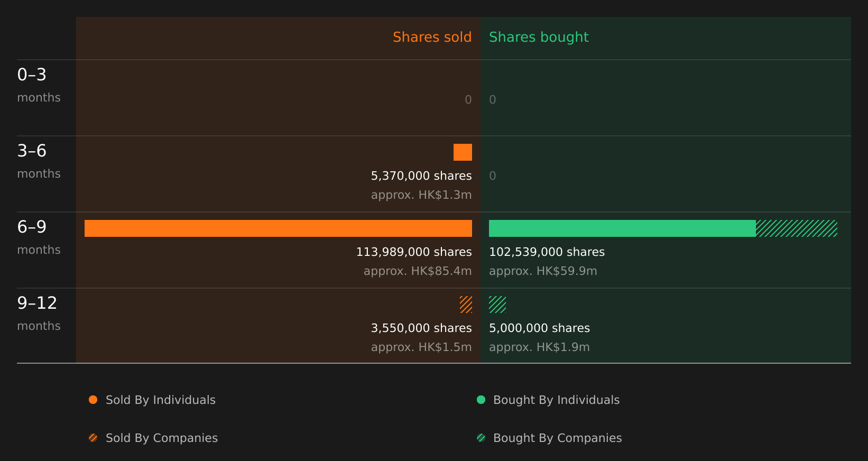This screenshot has height=461, width=868.
Task: Click the "approx. HK$1.5m" value
Action: pos(421,347)
